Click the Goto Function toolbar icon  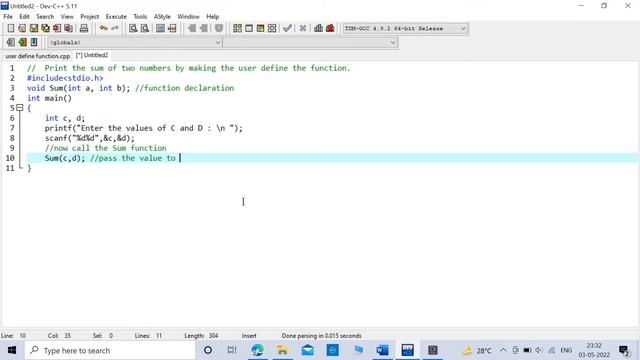(160, 28)
